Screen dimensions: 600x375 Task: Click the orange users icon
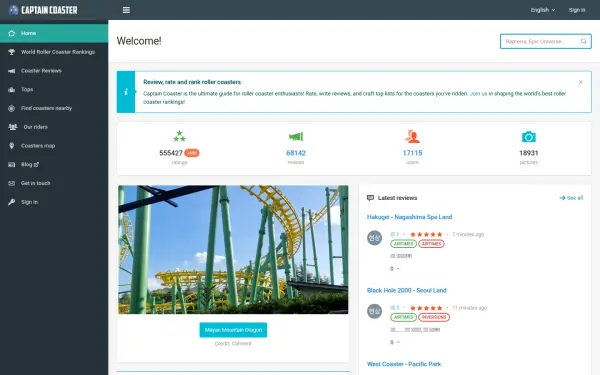(x=412, y=136)
